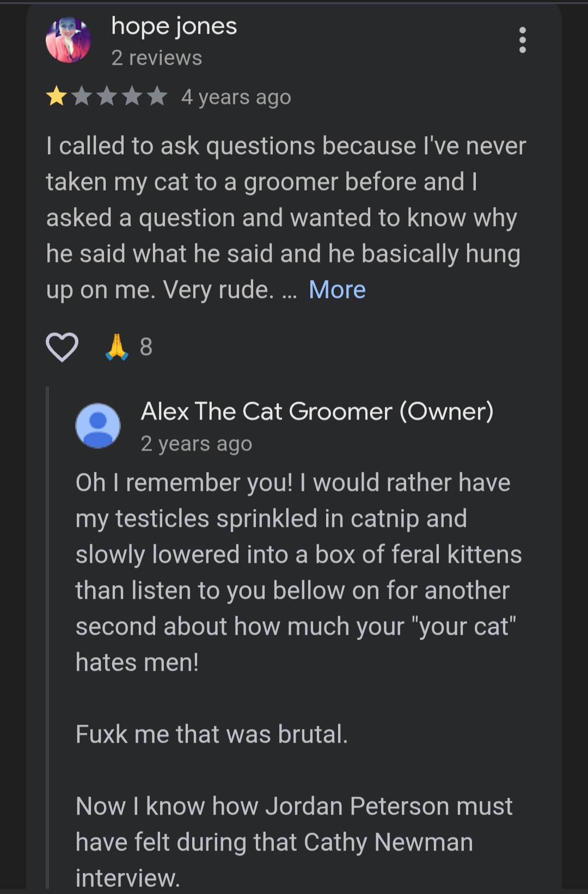Click the "2 reviews" text under the reviewer name
Screen dimensions: 588x894
coord(156,58)
